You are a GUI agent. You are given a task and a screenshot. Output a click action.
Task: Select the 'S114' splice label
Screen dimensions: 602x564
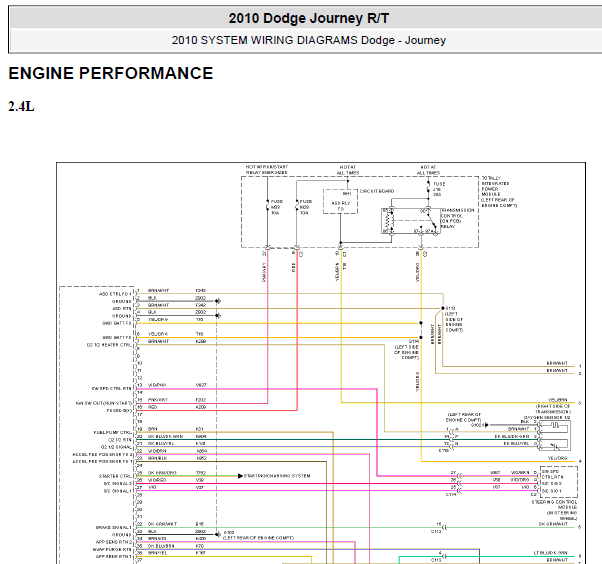tap(413, 341)
